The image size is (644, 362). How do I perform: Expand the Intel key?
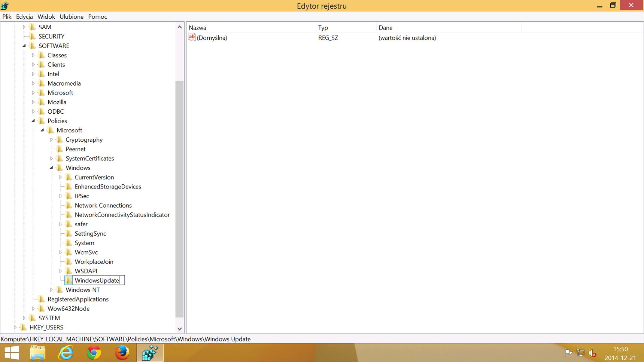[33, 74]
